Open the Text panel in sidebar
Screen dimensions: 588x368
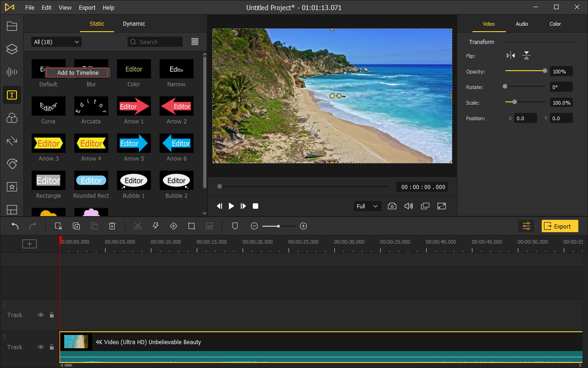click(x=12, y=95)
